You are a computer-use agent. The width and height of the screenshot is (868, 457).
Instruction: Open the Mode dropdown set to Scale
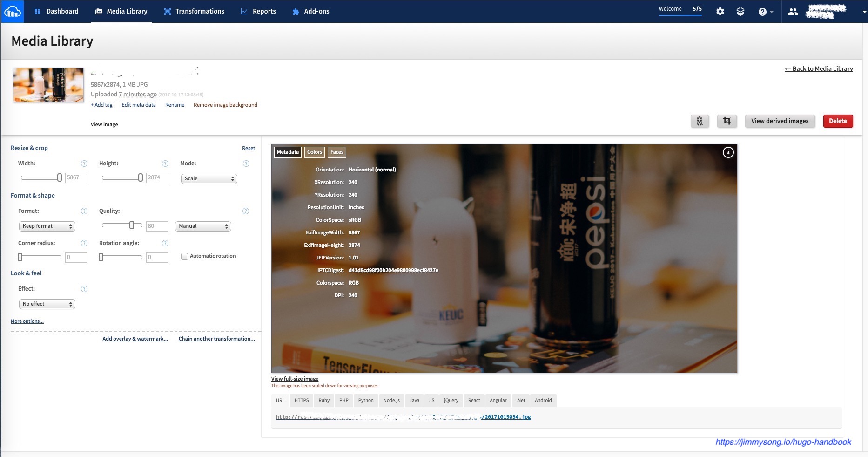[209, 179]
